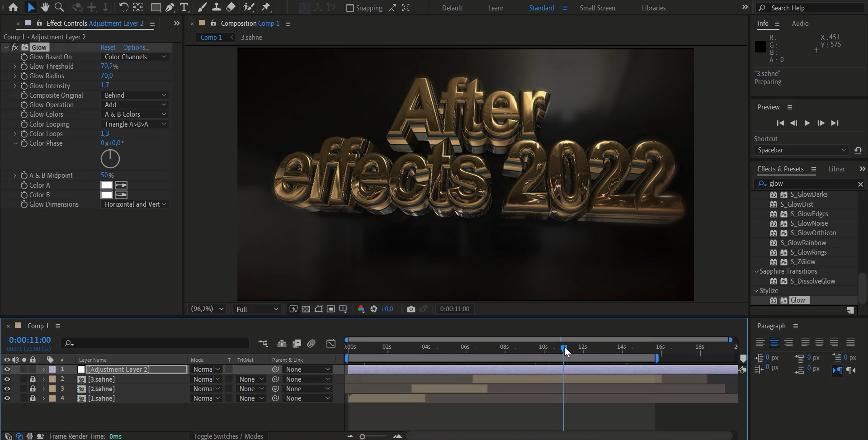This screenshot has height=440, width=868.
Task: Open the Audio panel tab
Action: click(x=800, y=24)
